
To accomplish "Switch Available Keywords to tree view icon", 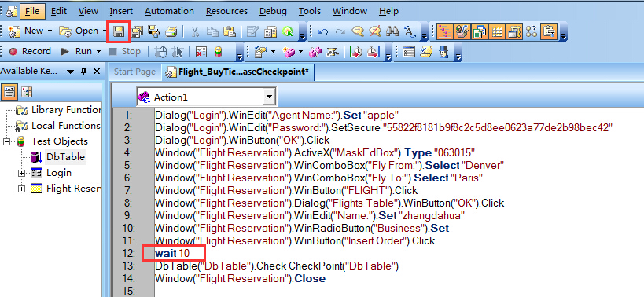I will 27,92.
